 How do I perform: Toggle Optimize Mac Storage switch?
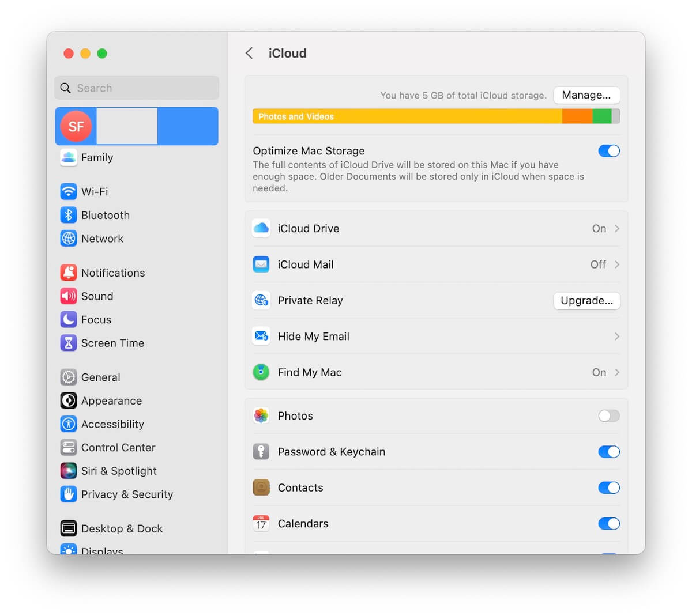pyautogui.click(x=609, y=151)
